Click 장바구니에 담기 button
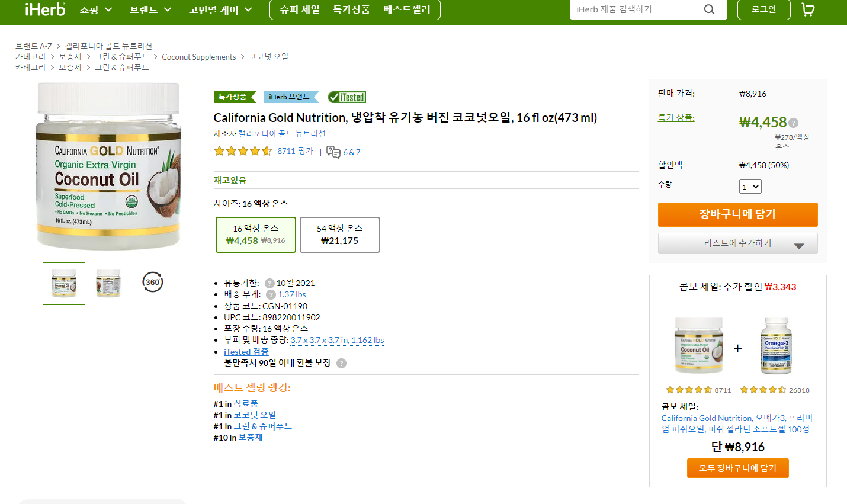 (738, 214)
